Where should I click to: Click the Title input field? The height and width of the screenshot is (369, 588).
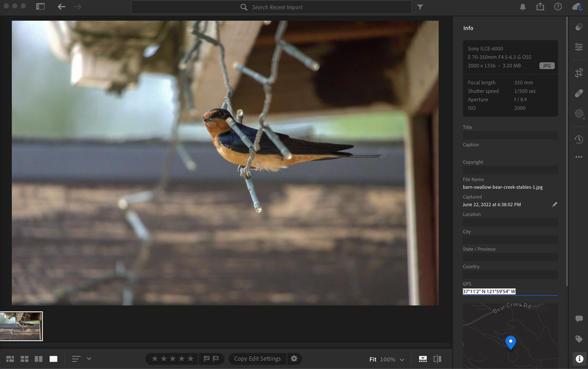coord(510,135)
